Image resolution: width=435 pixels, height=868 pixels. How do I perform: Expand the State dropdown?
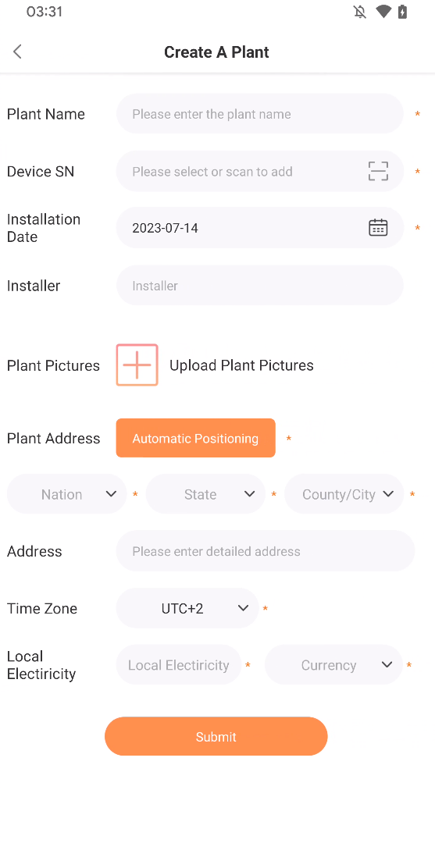pyautogui.click(x=205, y=494)
